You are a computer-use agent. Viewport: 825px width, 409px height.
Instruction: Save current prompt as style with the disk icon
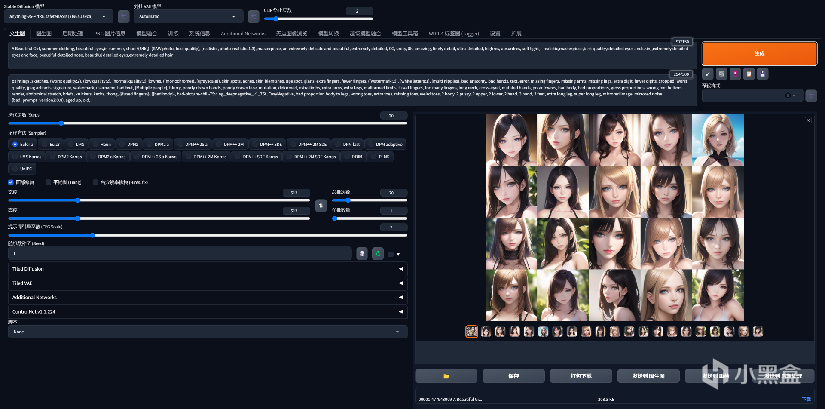(762, 74)
